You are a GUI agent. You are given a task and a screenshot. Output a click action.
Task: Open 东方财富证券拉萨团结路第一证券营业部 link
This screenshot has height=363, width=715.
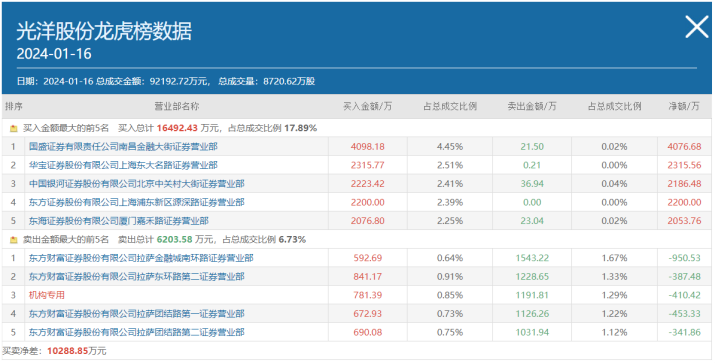coord(137,313)
